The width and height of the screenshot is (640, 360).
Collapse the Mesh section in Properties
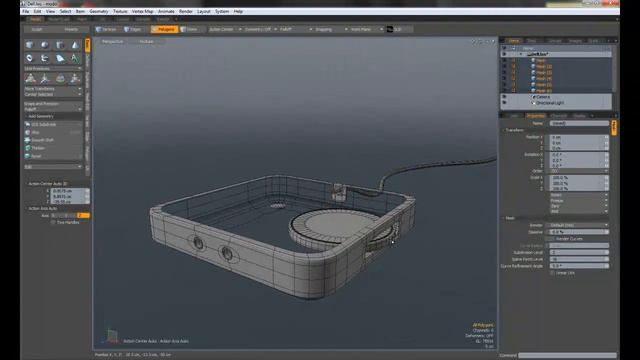[x=503, y=218]
